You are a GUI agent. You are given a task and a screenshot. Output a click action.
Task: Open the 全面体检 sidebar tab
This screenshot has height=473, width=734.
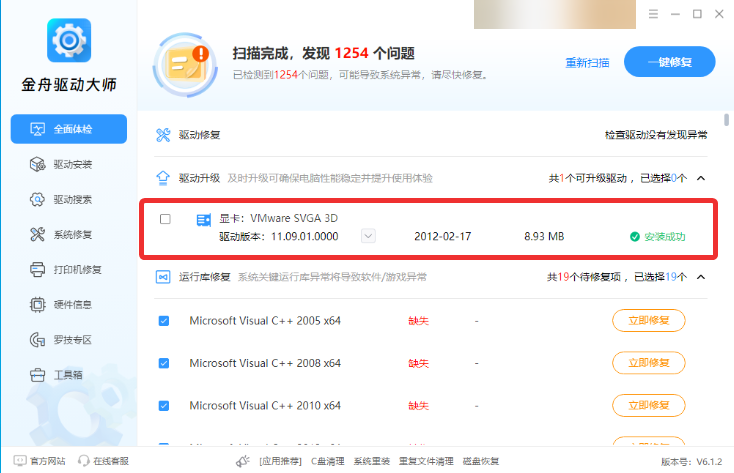pyautogui.click(x=69, y=129)
